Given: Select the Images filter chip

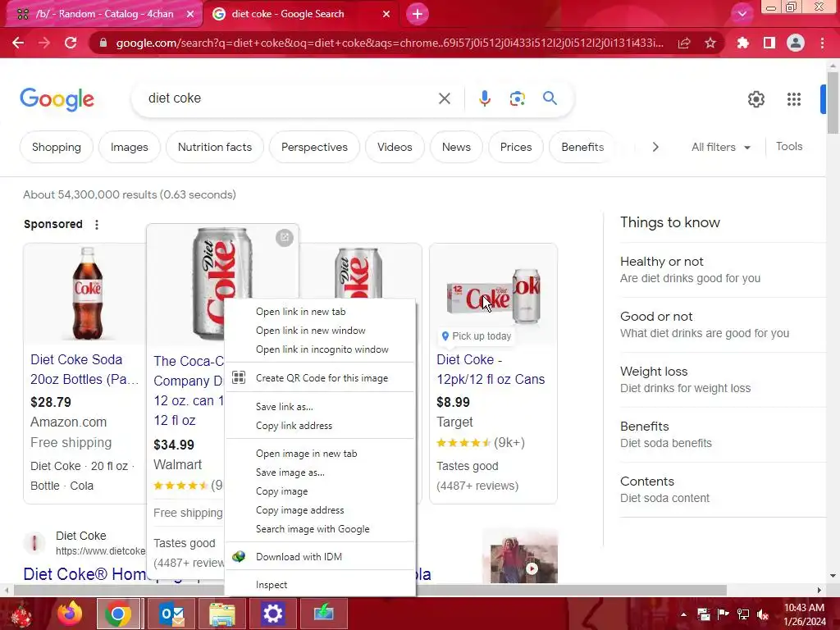Looking at the screenshot, I should (x=129, y=147).
